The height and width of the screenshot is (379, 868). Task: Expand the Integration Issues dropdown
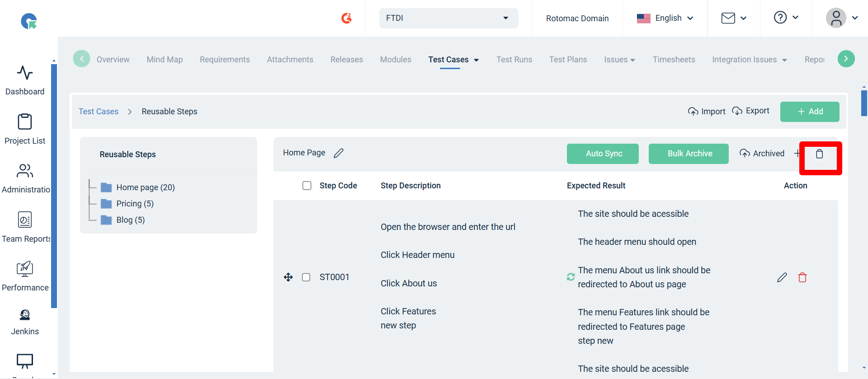pos(784,60)
